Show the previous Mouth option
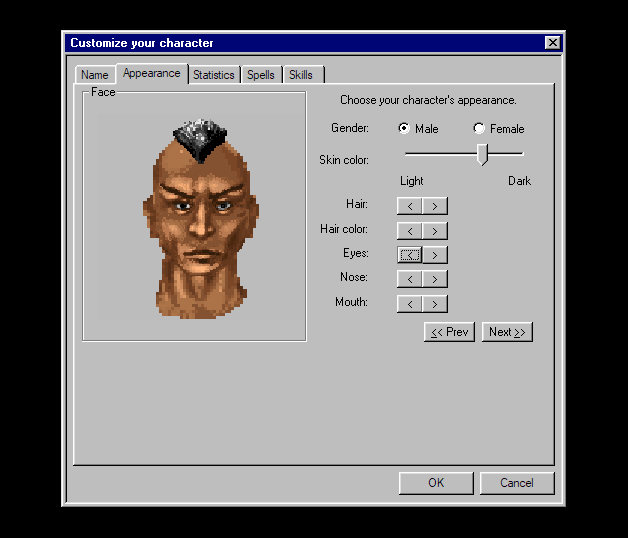The width and height of the screenshot is (628, 538). point(409,304)
